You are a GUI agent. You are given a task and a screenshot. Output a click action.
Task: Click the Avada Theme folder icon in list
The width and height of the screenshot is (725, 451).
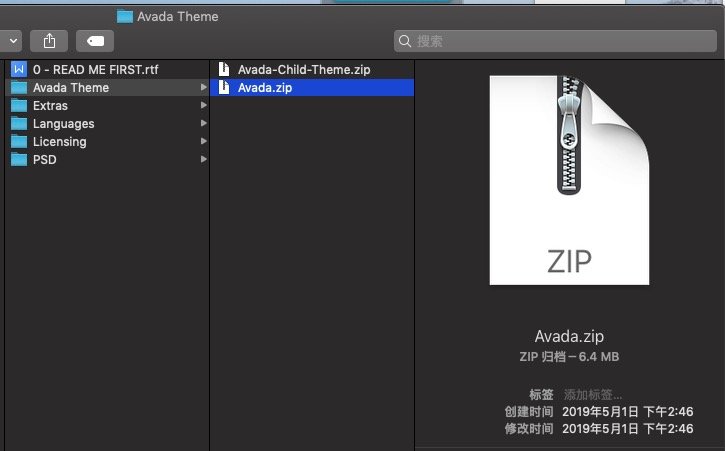(x=19, y=88)
